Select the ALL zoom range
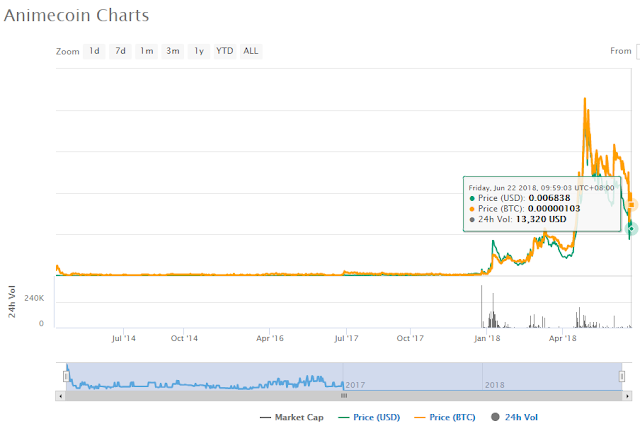640x426 pixels. (251, 51)
